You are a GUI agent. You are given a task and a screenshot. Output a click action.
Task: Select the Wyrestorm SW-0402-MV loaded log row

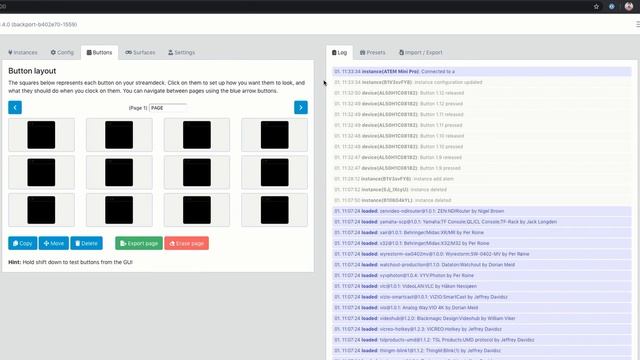pos(482,254)
